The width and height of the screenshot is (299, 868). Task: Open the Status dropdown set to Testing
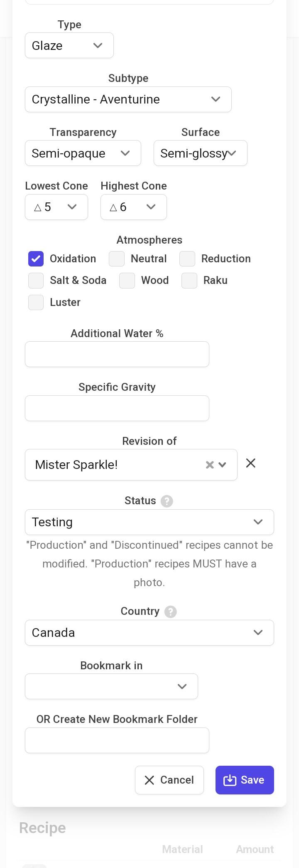point(149,522)
